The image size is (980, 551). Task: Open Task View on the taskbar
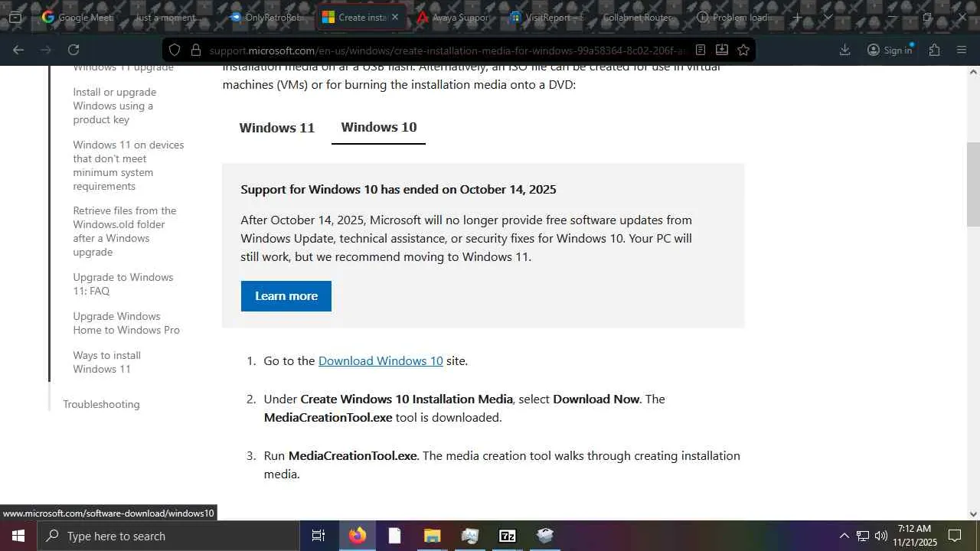click(x=318, y=536)
